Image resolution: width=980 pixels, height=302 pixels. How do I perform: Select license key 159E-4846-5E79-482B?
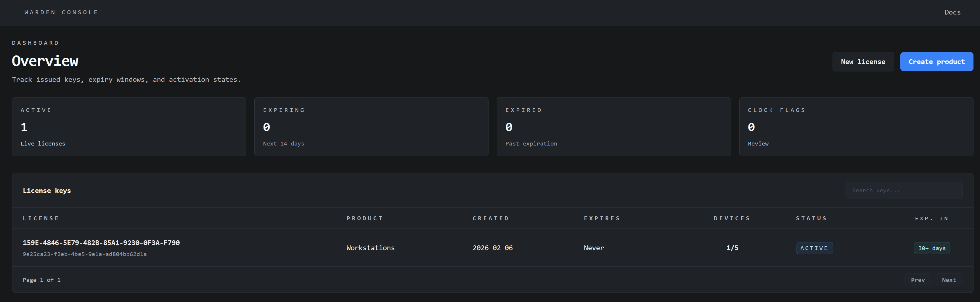pyautogui.click(x=101, y=242)
